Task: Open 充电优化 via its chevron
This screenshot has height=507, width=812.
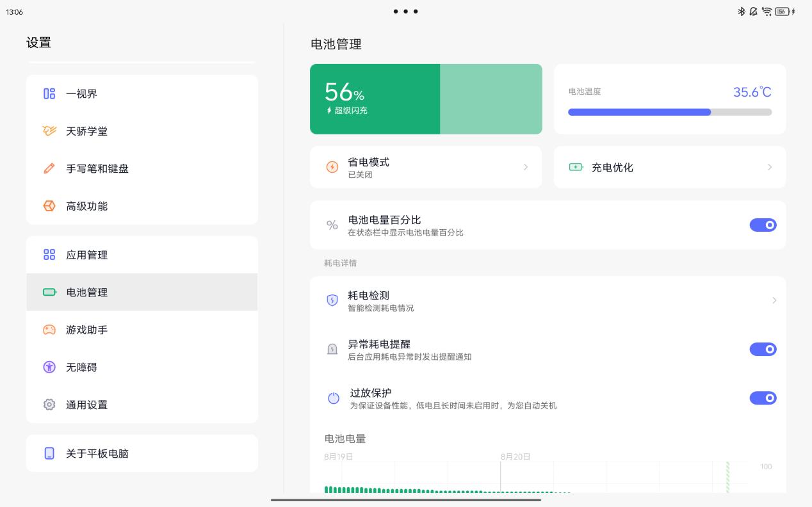Action: pyautogui.click(x=769, y=167)
